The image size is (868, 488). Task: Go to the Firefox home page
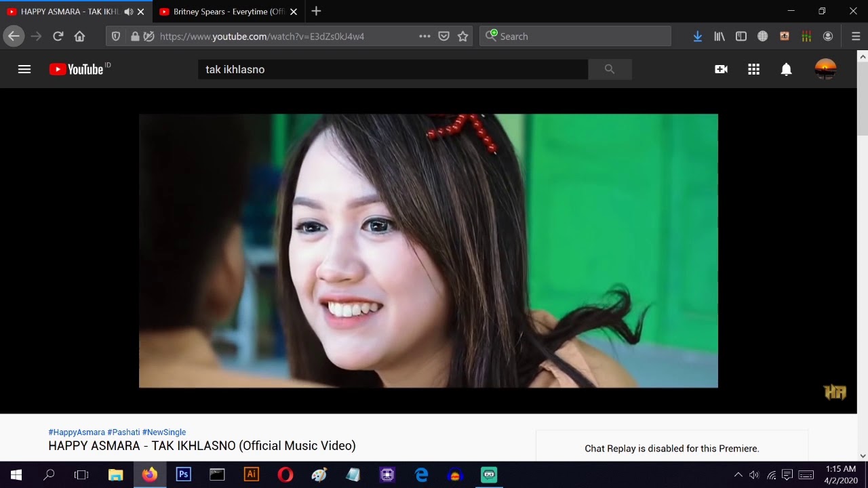(79, 37)
